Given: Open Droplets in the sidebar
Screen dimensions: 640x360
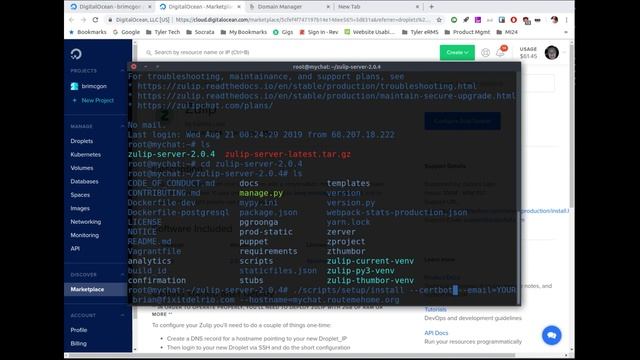Looking at the screenshot, I should tap(82, 141).
